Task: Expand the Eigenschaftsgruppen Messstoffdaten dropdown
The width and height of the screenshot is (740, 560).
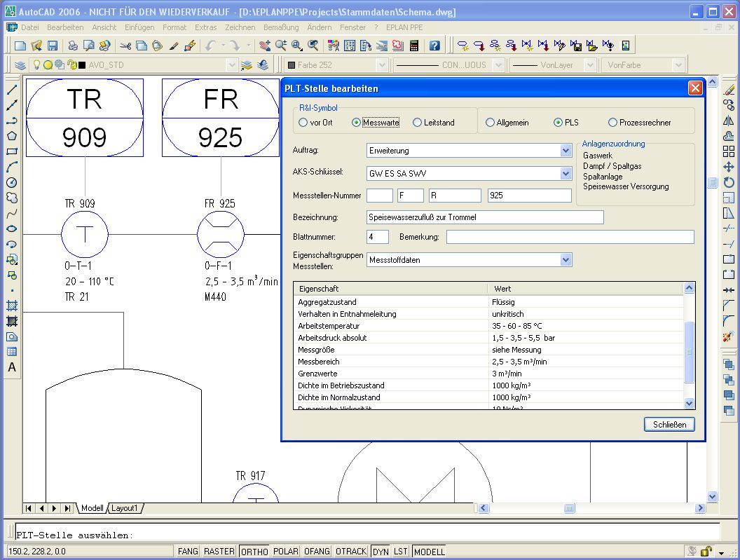Action: tap(566, 260)
